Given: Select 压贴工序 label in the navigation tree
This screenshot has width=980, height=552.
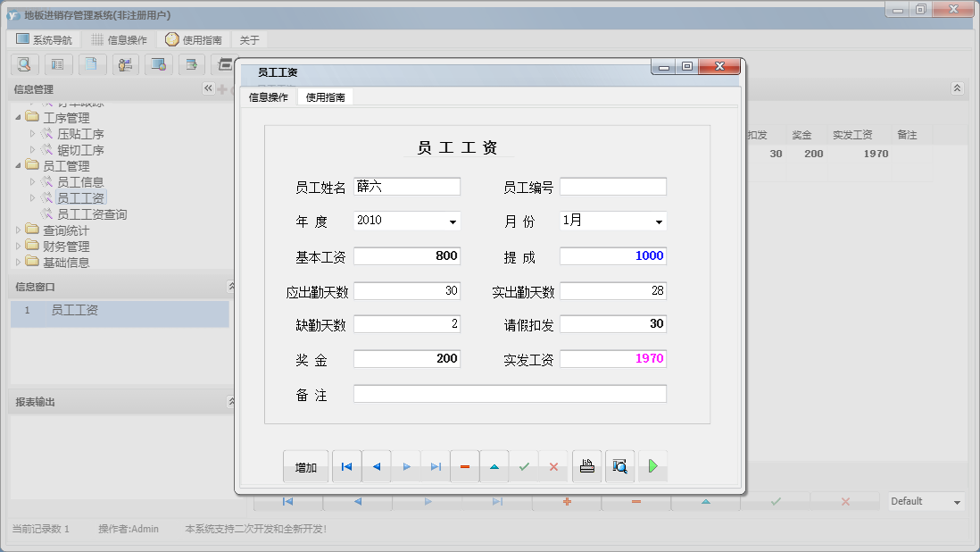Looking at the screenshot, I should coord(80,134).
